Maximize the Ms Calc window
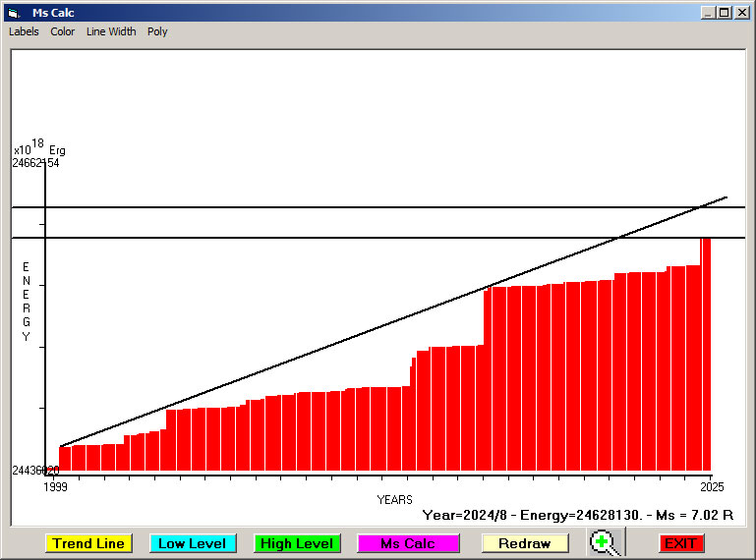The width and height of the screenshot is (756, 560). click(x=725, y=13)
